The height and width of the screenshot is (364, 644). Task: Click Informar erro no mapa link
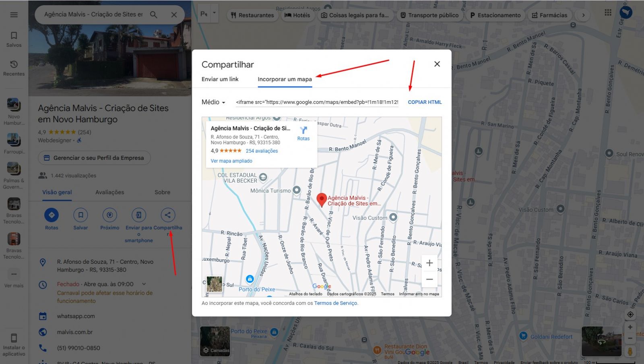click(x=419, y=294)
